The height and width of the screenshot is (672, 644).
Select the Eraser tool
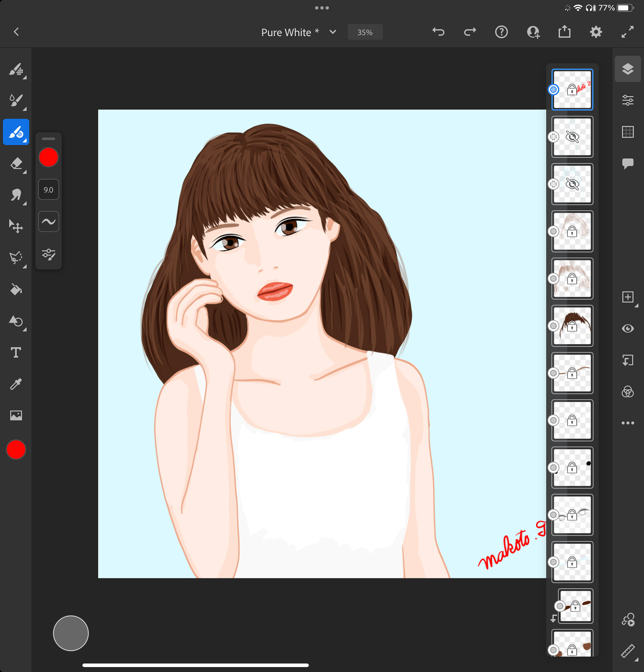[x=16, y=164]
